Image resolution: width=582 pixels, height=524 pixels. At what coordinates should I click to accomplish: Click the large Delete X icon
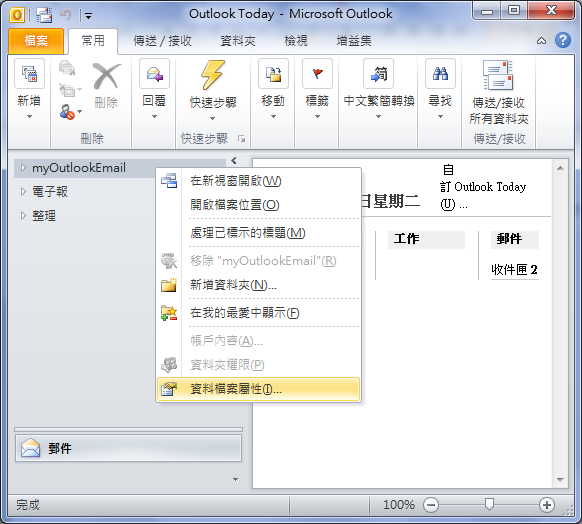point(107,76)
